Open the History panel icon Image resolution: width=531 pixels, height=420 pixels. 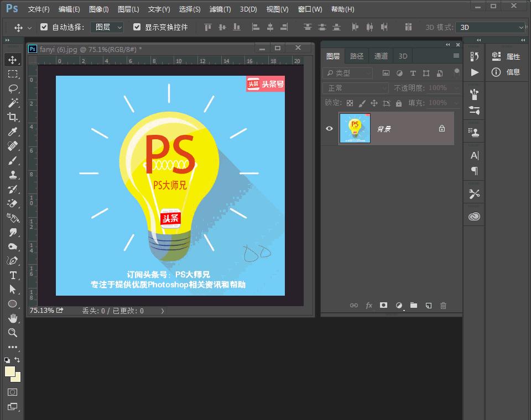pos(475,56)
